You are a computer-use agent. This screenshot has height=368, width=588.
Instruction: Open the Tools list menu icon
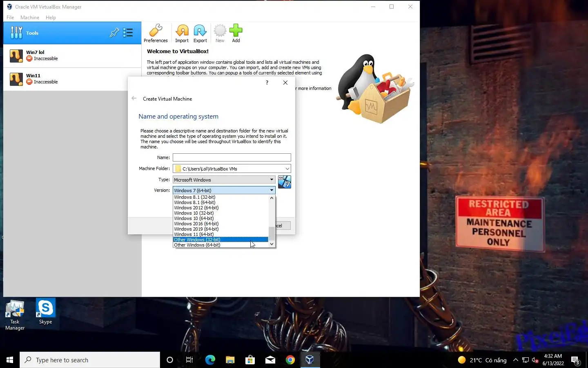pyautogui.click(x=128, y=33)
